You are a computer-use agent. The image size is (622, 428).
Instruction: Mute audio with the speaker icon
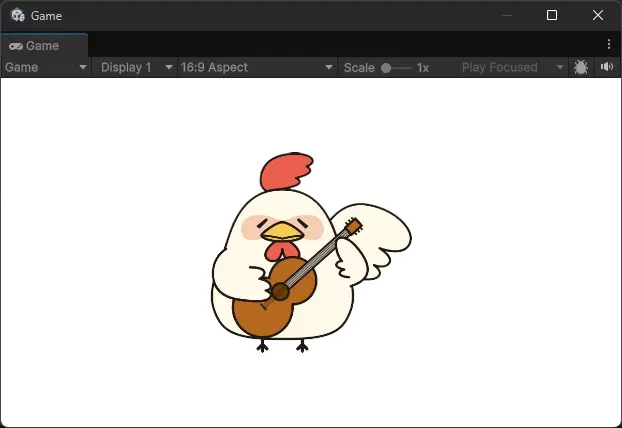point(607,67)
